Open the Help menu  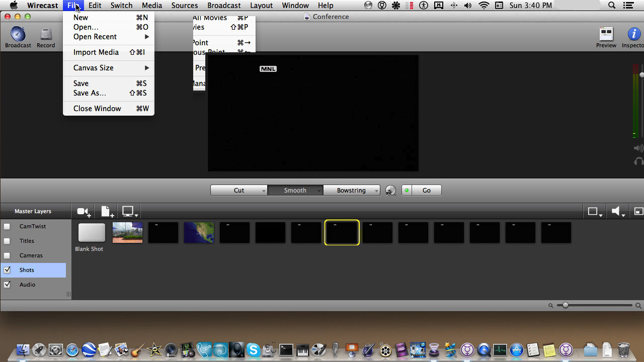[x=326, y=6]
